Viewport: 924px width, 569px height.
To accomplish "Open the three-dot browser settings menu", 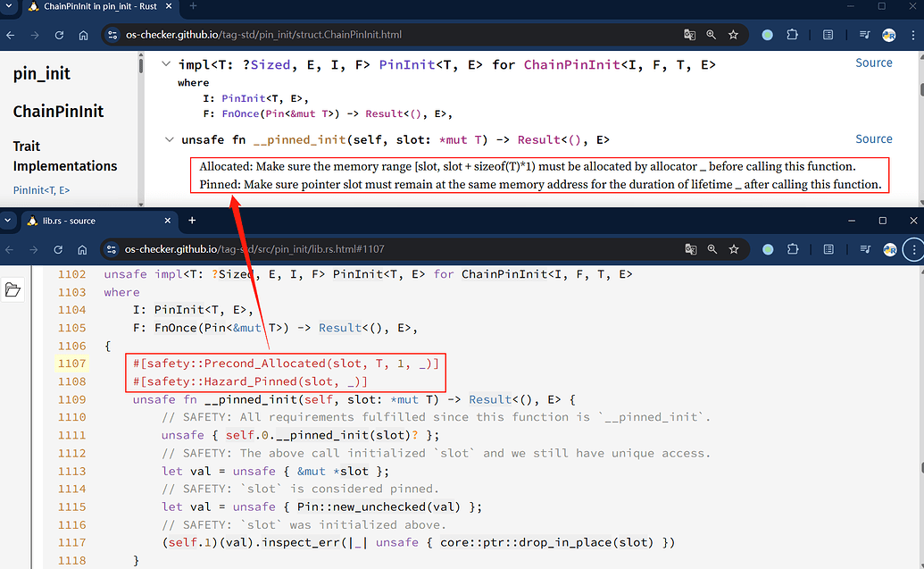I will (912, 249).
